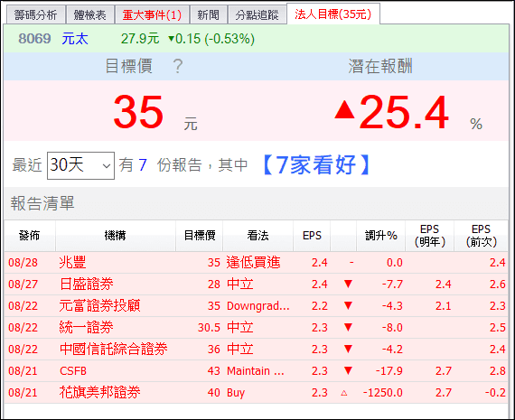Image resolution: width=515 pixels, height=420 pixels.
Task: Click the up triangle in 花旗美邦證券 row
Action: point(344,393)
